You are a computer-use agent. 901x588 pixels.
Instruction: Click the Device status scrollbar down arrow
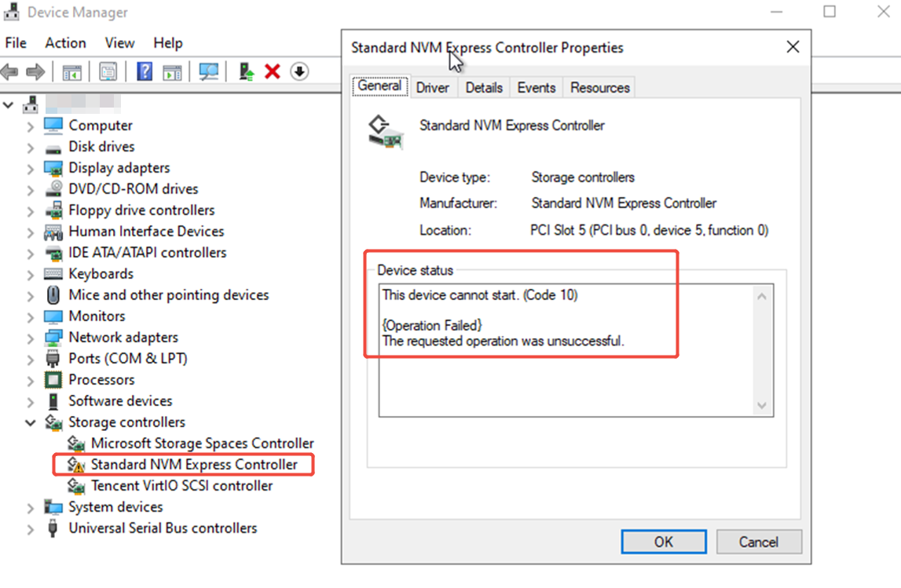click(761, 406)
